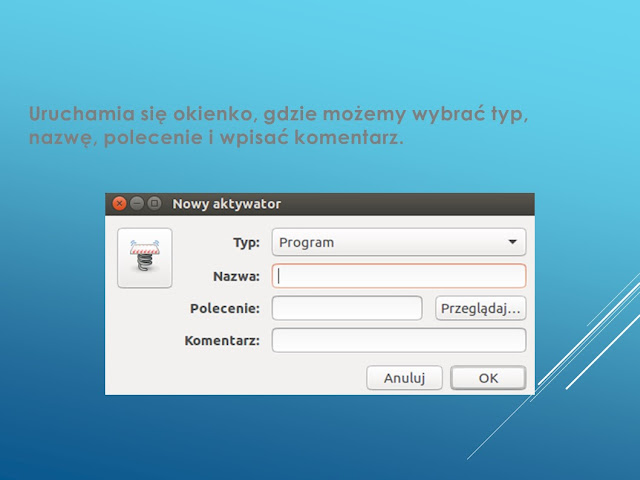This screenshot has width=640, height=480.
Task: Cancel with the Anuluj button
Action: (404, 378)
